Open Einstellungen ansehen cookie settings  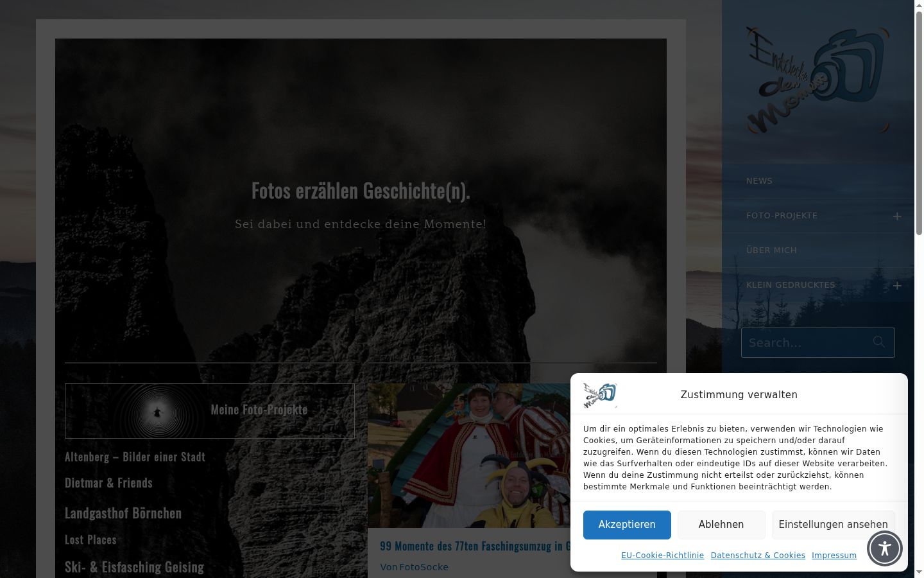[833, 525]
